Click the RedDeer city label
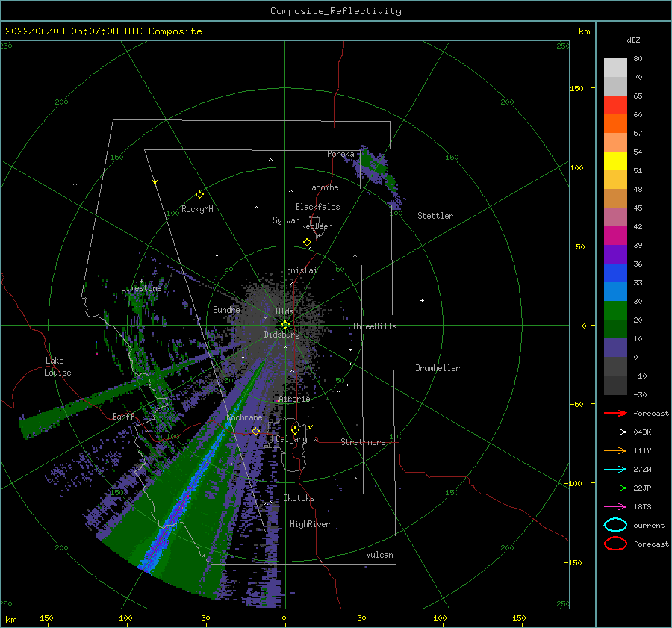The height and width of the screenshot is (628, 672). (317, 226)
